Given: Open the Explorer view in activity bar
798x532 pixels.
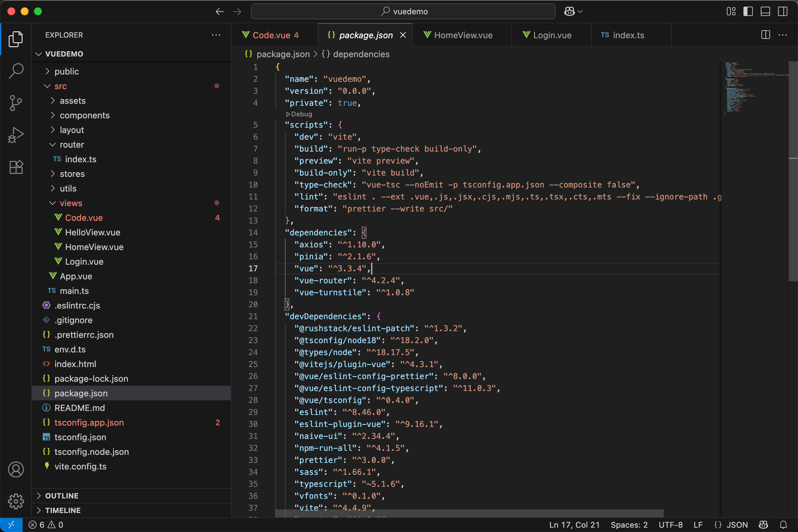Looking at the screenshot, I should pyautogui.click(x=16, y=39).
